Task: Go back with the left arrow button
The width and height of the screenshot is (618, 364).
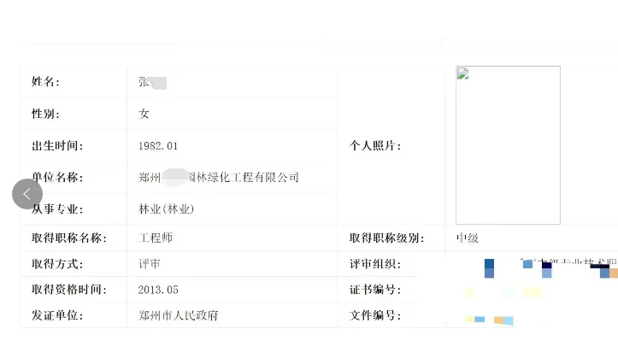Action: (27, 194)
